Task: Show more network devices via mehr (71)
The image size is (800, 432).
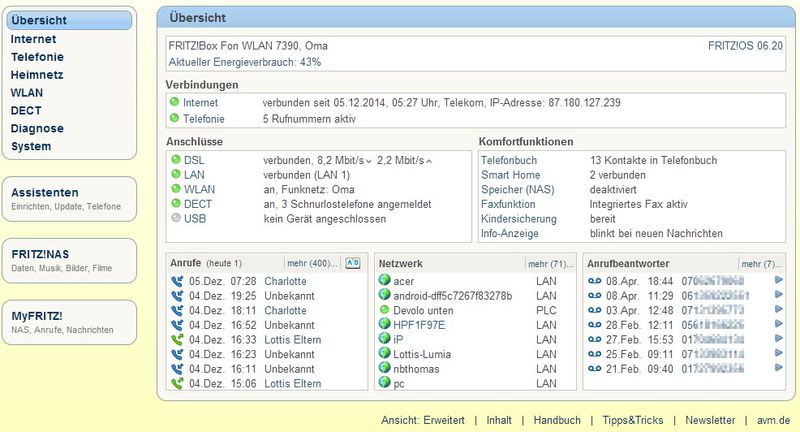Action: (x=551, y=264)
